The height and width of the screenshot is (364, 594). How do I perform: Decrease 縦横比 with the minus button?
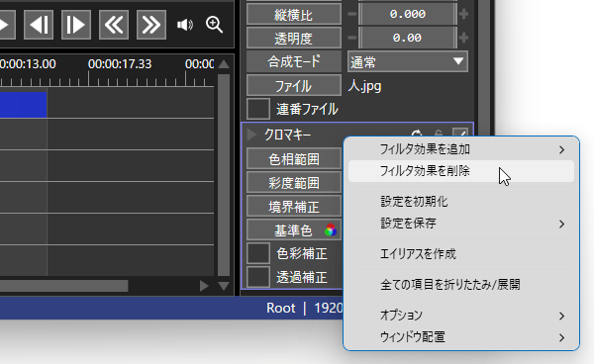(351, 15)
